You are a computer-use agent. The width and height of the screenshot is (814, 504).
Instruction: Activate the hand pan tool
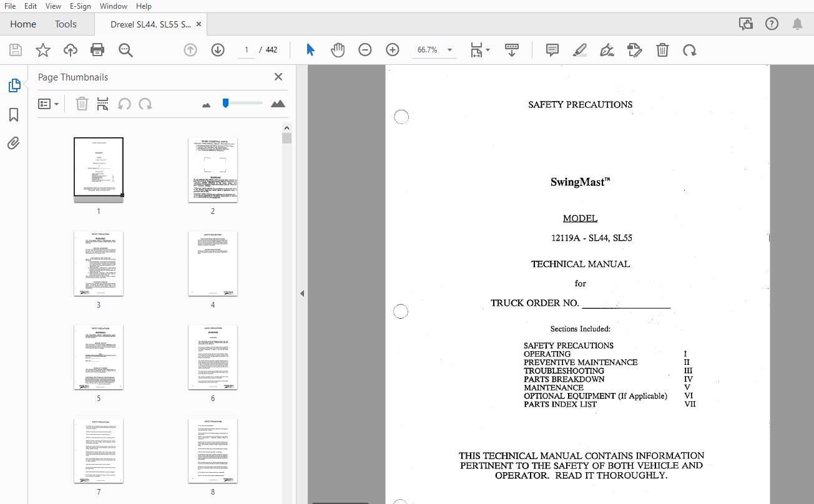click(x=338, y=50)
